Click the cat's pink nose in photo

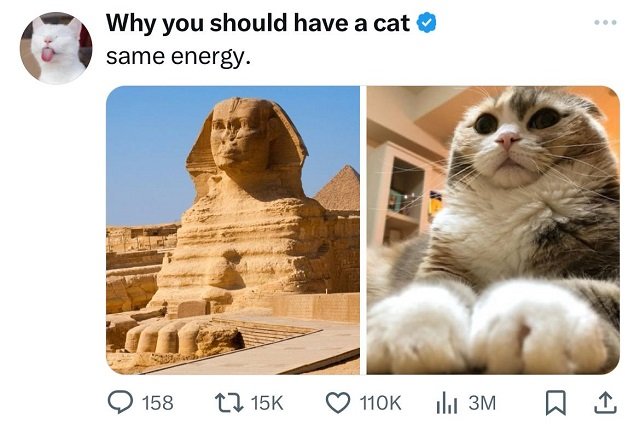point(508,139)
